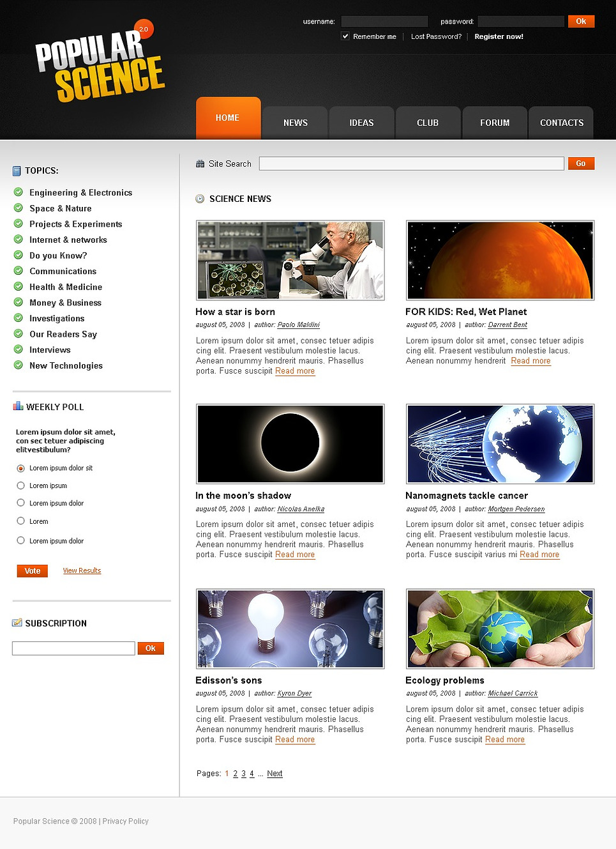Screen dimensions: 616x849
Task: Click green check beside Communications
Action: tap(19, 270)
